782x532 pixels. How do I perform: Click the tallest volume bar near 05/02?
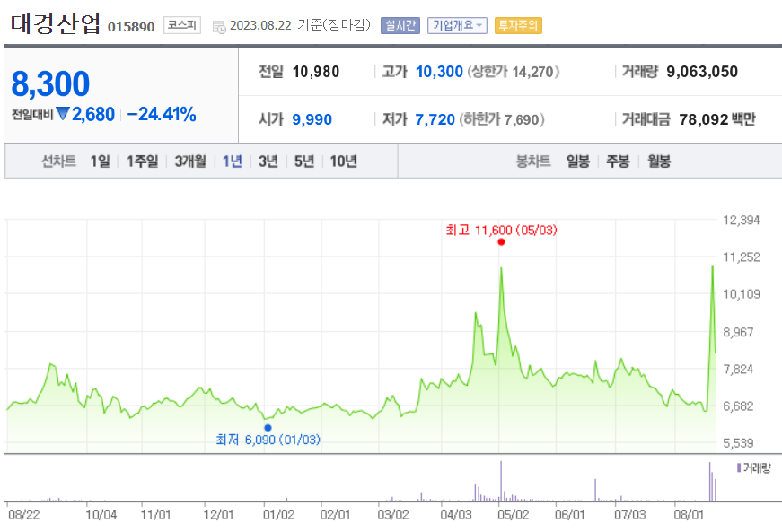(501, 481)
